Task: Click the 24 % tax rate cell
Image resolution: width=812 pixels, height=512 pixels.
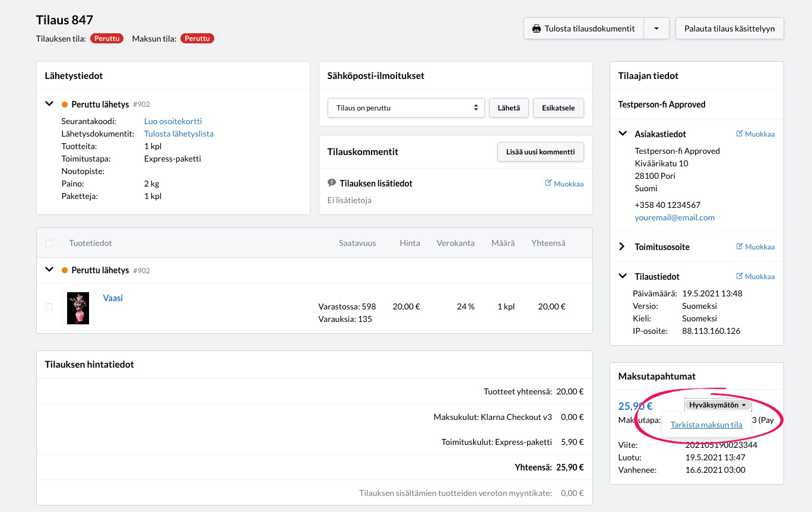Action: (x=466, y=306)
